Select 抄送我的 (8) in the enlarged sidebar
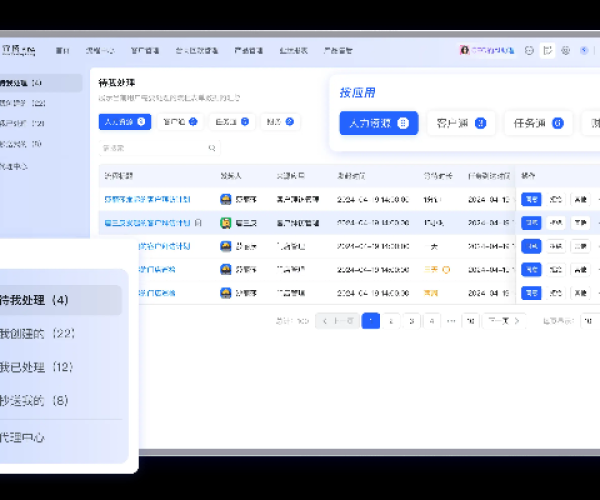The width and height of the screenshot is (600, 500). (x=34, y=401)
